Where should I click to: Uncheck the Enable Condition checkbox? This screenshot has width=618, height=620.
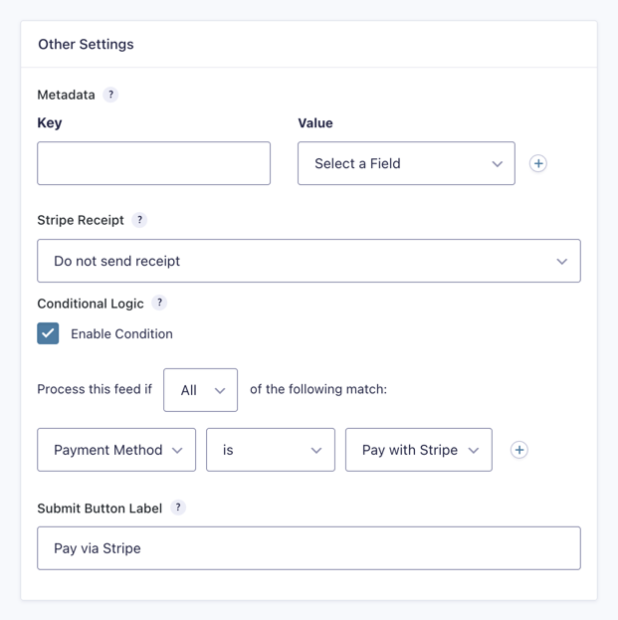pos(48,333)
